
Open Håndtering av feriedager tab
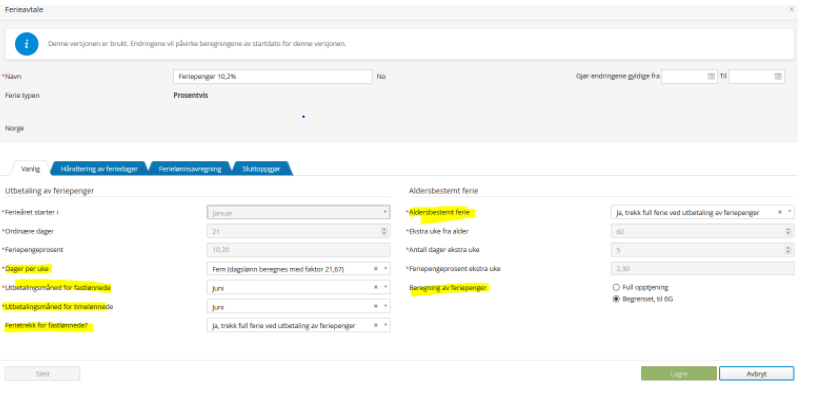pos(99,169)
